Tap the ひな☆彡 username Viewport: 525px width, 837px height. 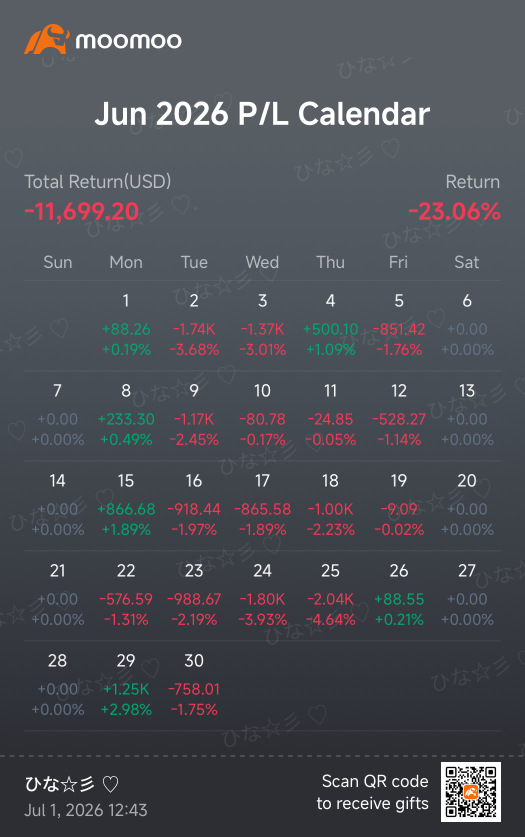pyautogui.click(x=60, y=784)
